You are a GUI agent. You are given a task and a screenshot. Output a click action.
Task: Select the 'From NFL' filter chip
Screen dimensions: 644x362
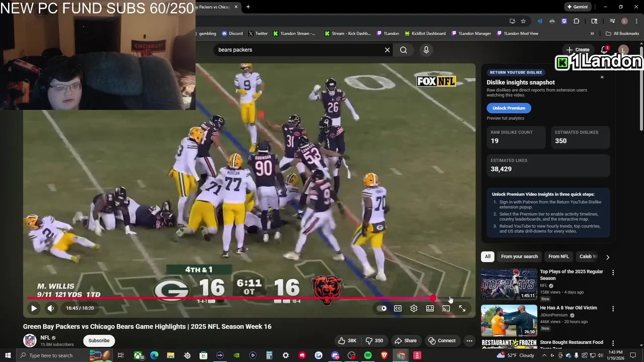coord(558,256)
